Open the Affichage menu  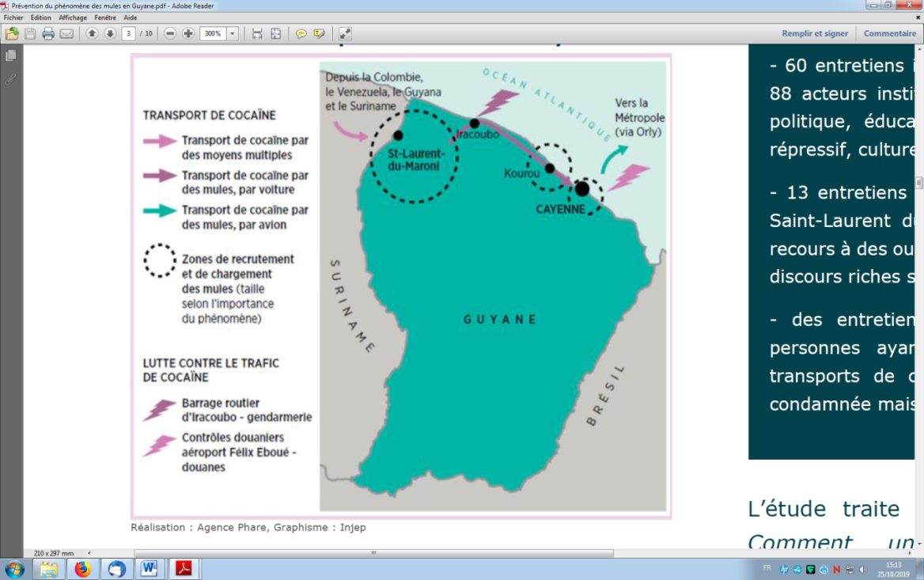click(x=73, y=17)
